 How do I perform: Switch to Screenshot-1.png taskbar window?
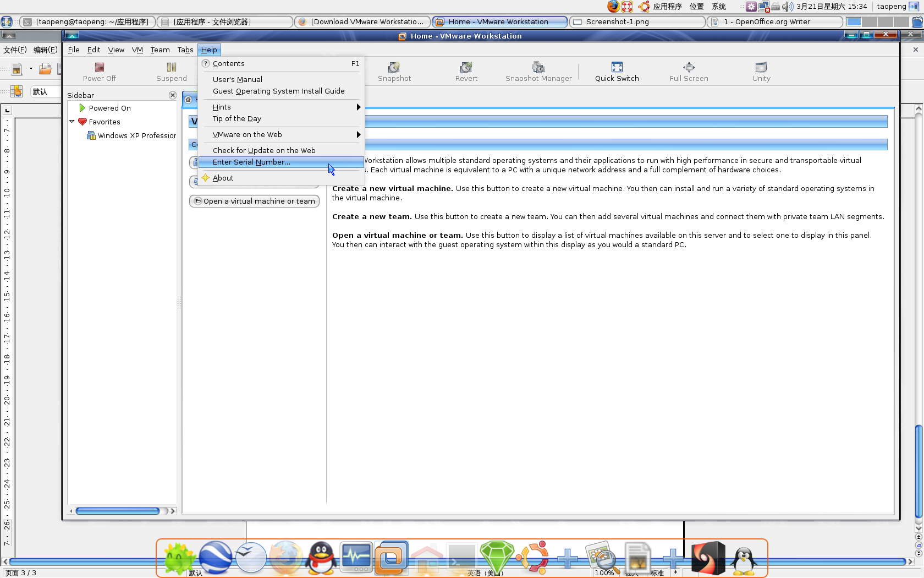(x=637, y=22)
